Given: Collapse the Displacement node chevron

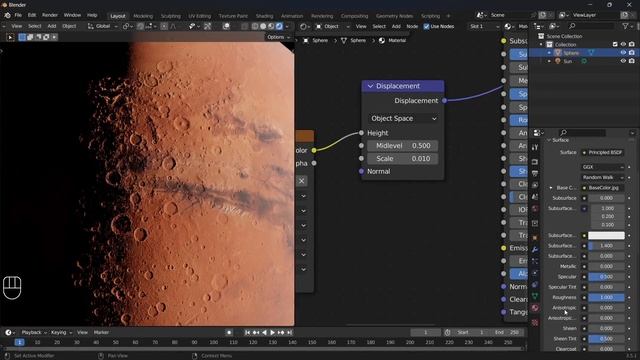Looking at the screenshot, I should (370, 86).
